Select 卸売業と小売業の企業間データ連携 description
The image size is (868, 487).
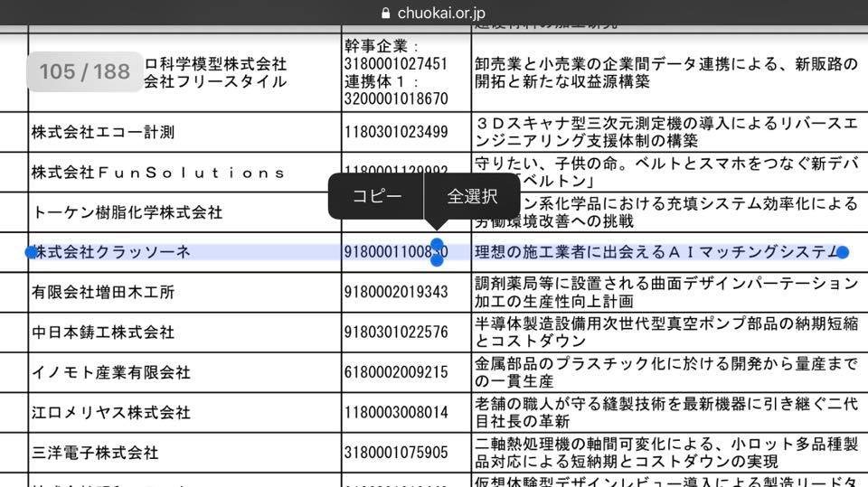[666, 72]
